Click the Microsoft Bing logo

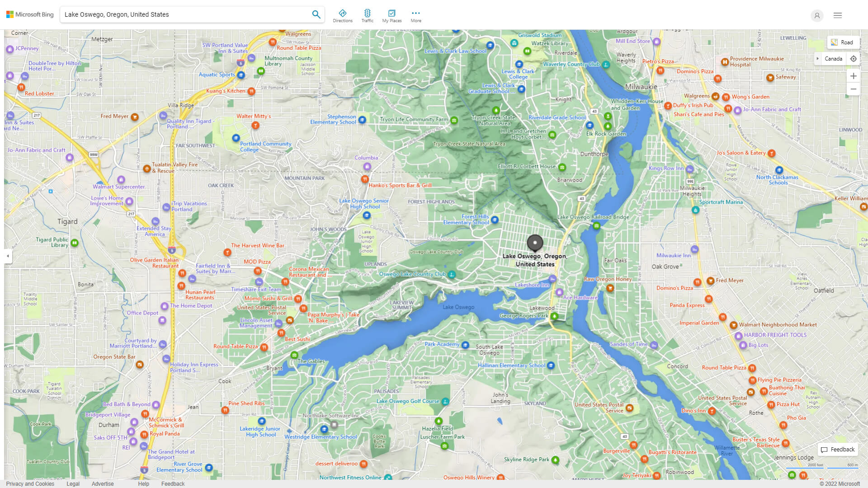click(30, 14)
